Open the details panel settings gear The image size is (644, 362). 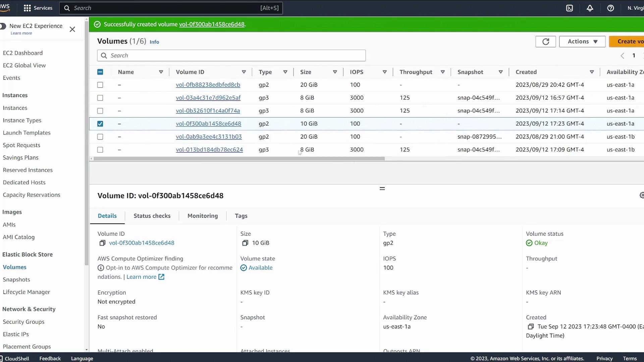tap(642, 195)
